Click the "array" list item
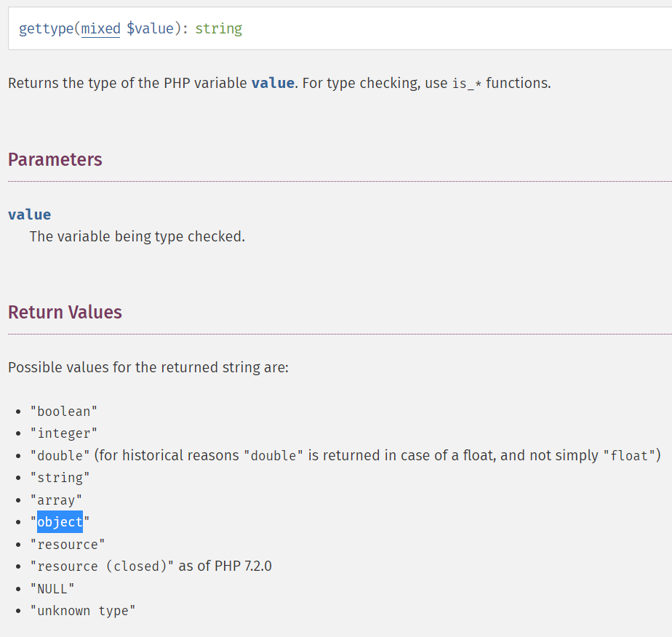The height and width of the screenshot is (637, 672). pos(56,500)
